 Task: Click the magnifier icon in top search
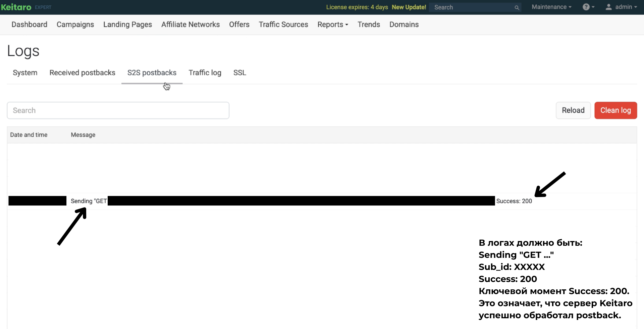click(517, 7)
